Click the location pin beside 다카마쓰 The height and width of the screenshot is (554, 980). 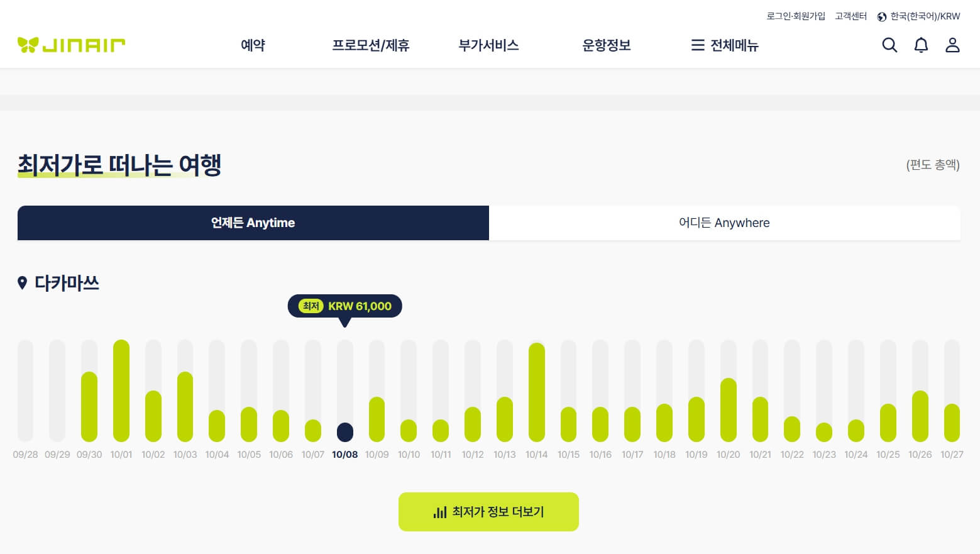click(23, 282)
